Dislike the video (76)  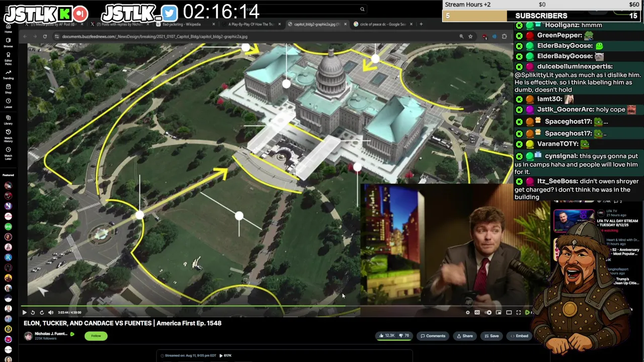(x=404, y=336)
